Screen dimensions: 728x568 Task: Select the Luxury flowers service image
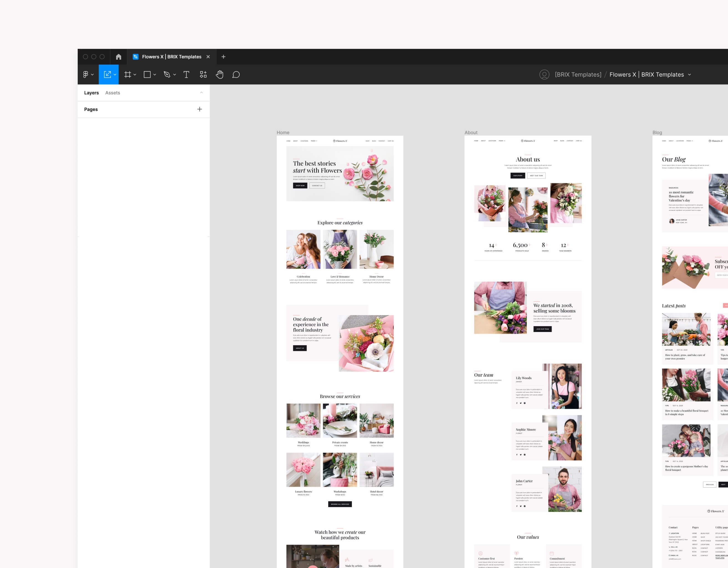[303, 470]
